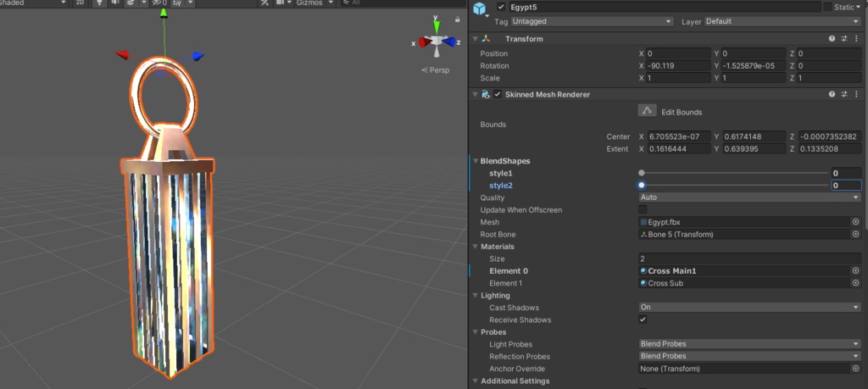Screen dimensions: 868x389
Task: Switch projection by clicking Persp label
Action: click(x=435, y=70)
